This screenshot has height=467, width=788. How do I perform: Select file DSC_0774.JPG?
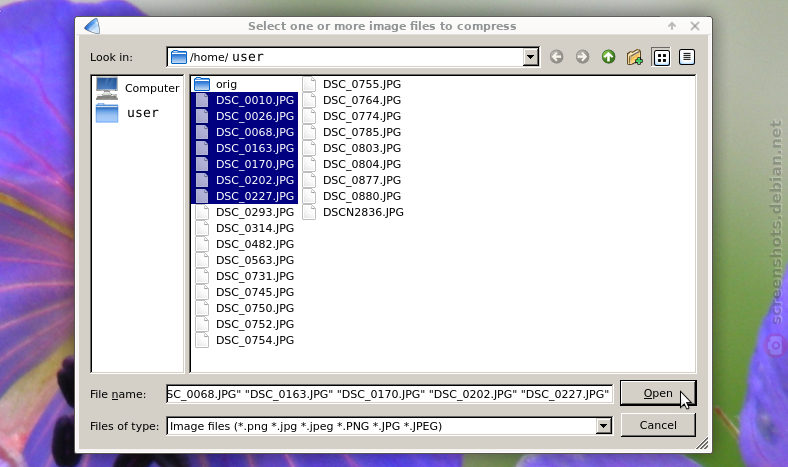point(352,116)
